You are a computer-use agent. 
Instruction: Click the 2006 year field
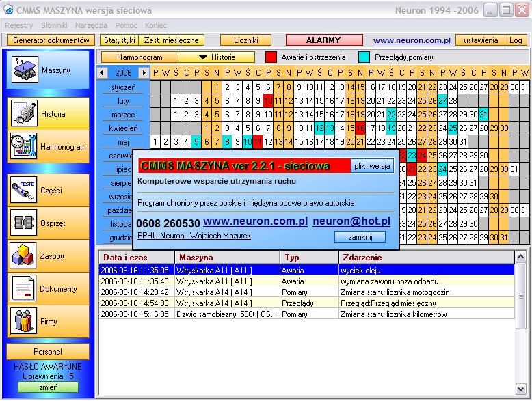click(x=123, y=72)
